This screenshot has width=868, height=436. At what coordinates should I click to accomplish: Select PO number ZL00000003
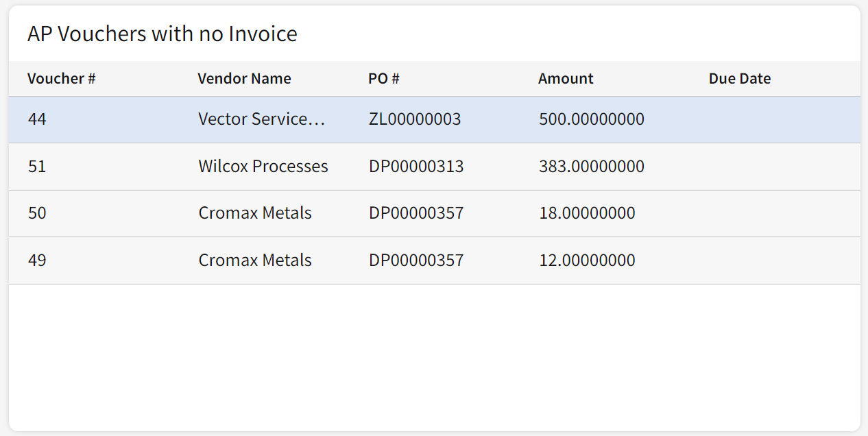point(415,119)
